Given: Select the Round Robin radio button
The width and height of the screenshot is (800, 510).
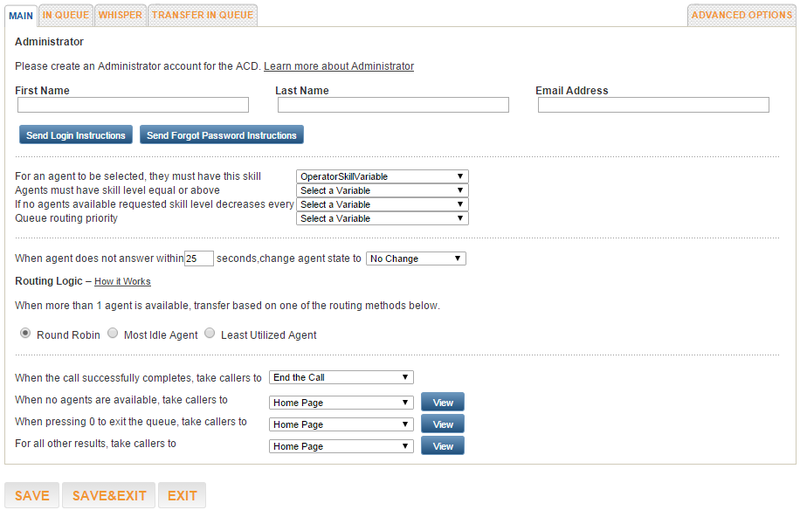Looking at the screenshot, I should click(x=25, y=334).
